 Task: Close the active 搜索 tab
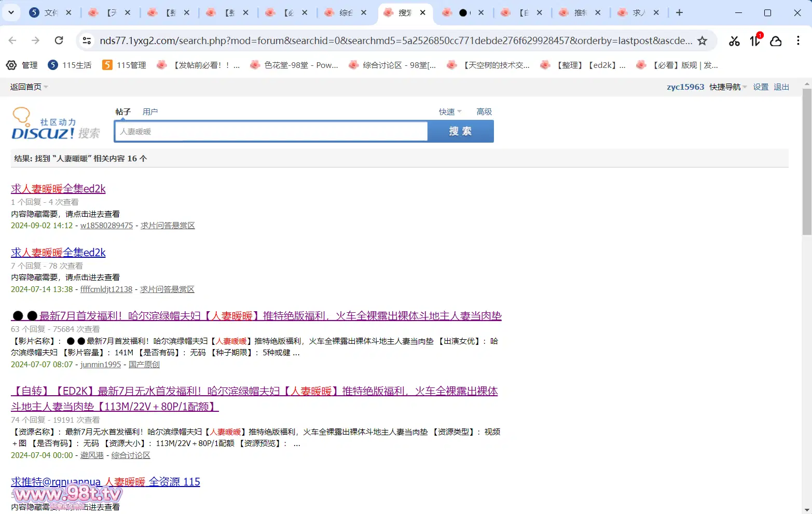(x=423, y=12)
